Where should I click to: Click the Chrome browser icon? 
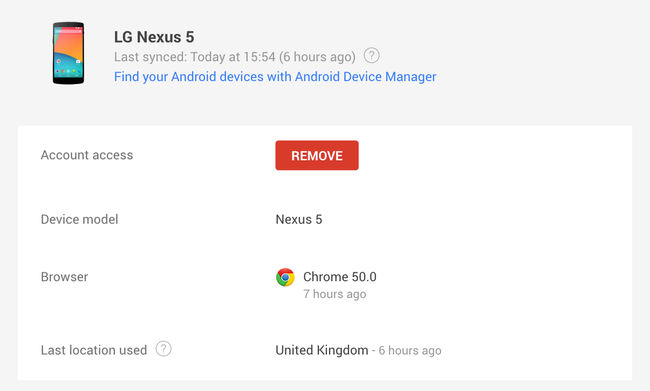(x=285, y=277)
